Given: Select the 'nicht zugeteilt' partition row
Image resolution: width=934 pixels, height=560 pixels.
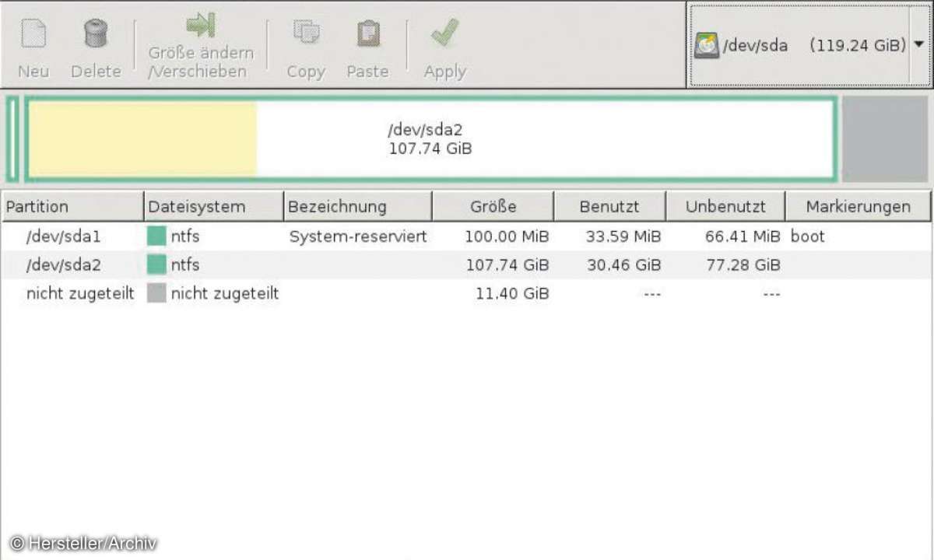Looking at the screenshot, I should [x=466, y=293].
